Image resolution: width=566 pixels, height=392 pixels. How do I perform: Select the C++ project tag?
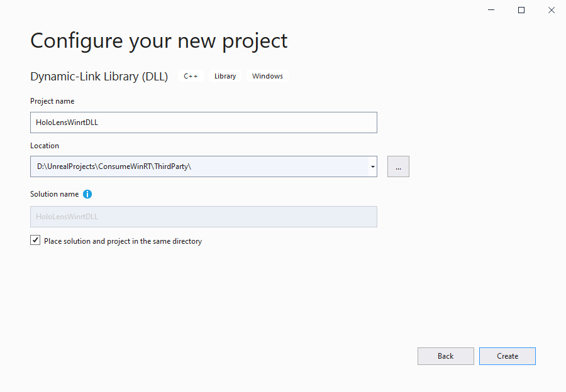(x=191, y=75)
